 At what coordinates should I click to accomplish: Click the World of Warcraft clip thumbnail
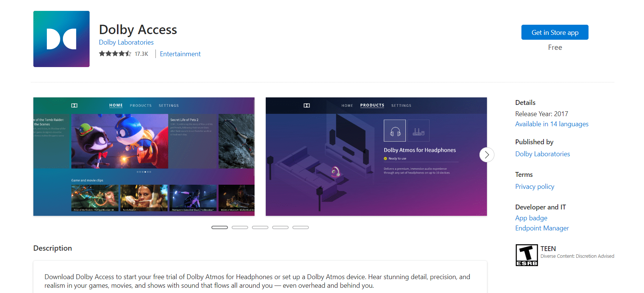point(237,198)
